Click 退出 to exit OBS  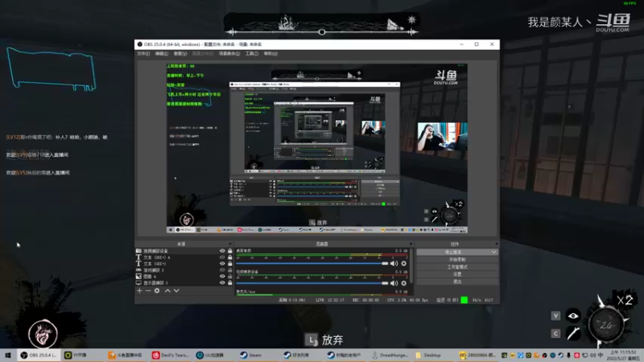[x=457, y=282]
